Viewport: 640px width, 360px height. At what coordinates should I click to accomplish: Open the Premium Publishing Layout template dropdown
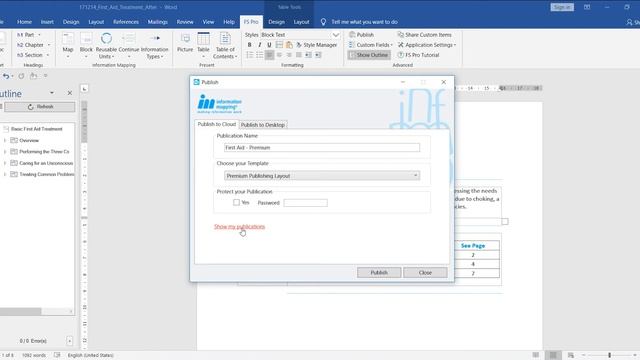pyautogui.click(x=322, y=176)
